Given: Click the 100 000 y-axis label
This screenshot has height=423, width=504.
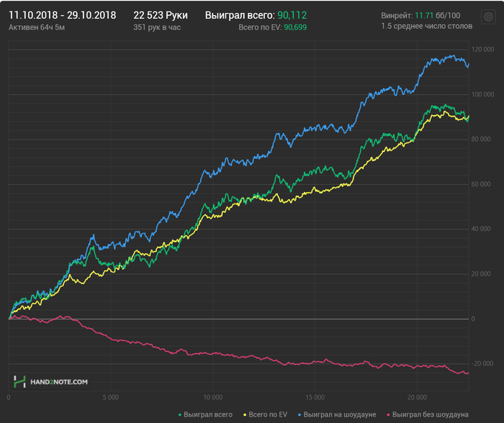Looking at the screenshot, I should point(482,94).
